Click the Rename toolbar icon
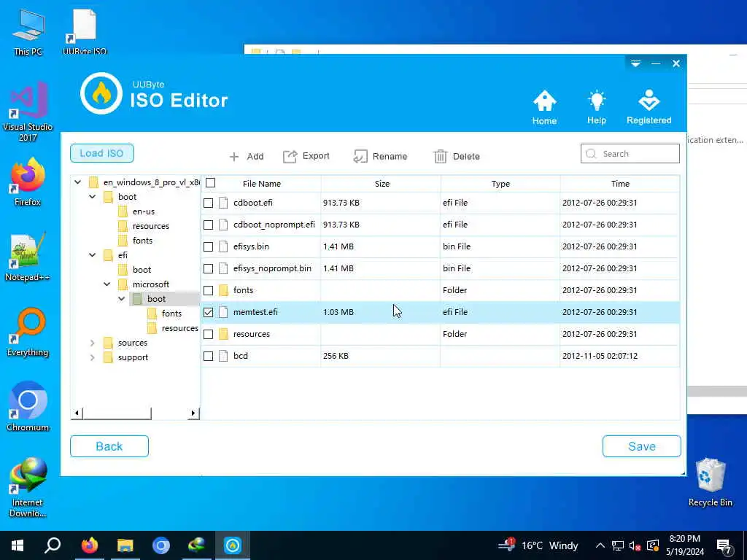The width and height of the screenshot is (747, 560). [360, 156]
